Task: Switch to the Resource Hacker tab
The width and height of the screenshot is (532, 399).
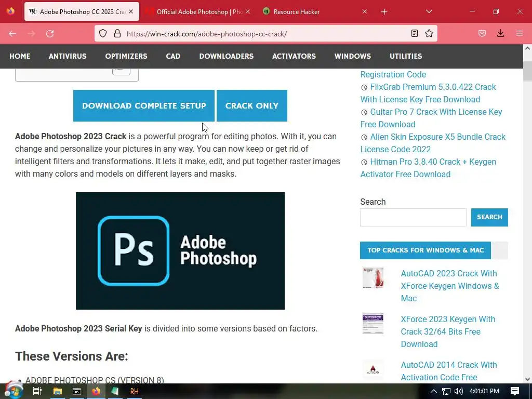Action: 315,11
